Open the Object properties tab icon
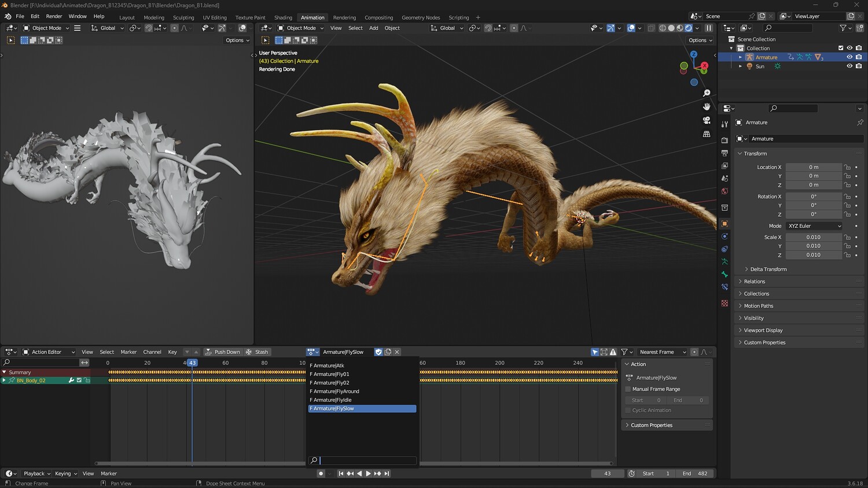This screenshot has width=868, height=488. click(724, 224)
